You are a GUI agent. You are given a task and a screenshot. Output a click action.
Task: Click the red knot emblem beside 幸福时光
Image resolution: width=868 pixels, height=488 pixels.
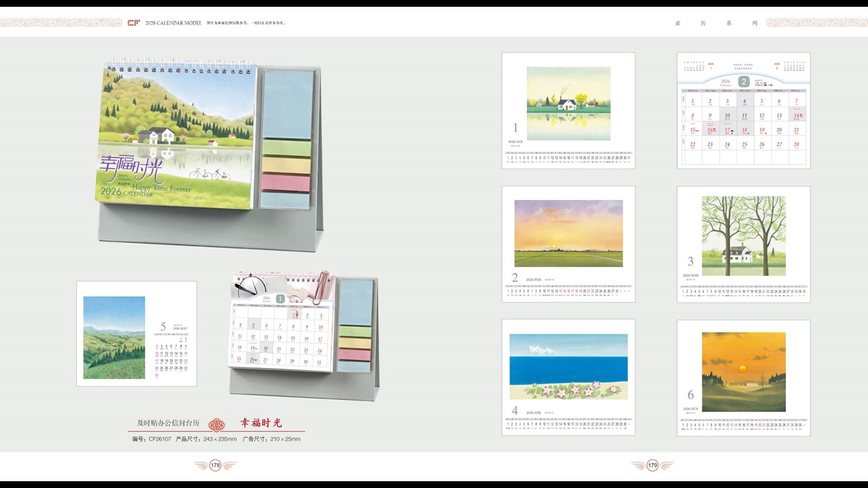coord(216,424)
